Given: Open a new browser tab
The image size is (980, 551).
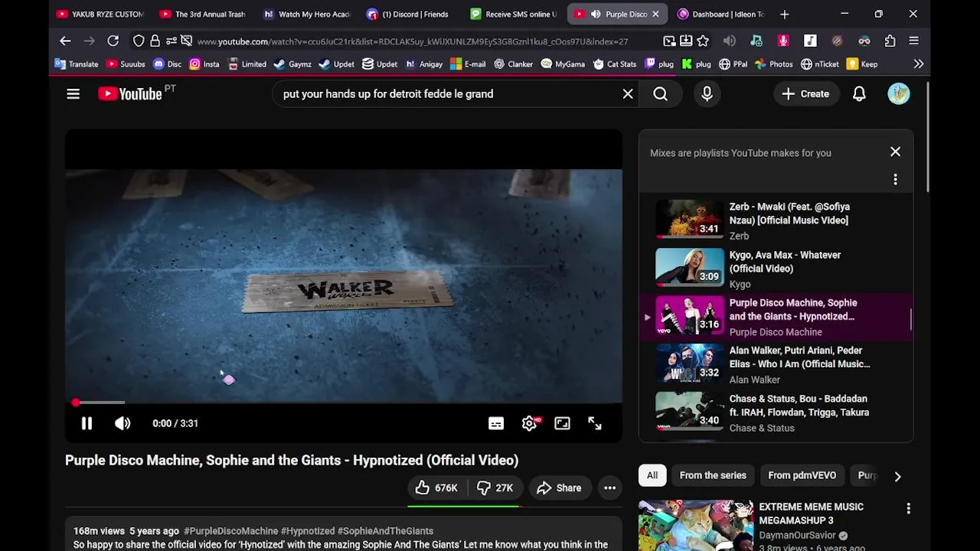Looking at the screenshot, I should click(784, 14).
